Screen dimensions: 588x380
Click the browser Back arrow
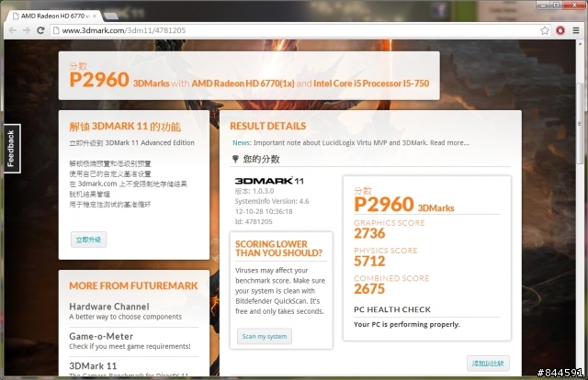click(x=12, y=30)
